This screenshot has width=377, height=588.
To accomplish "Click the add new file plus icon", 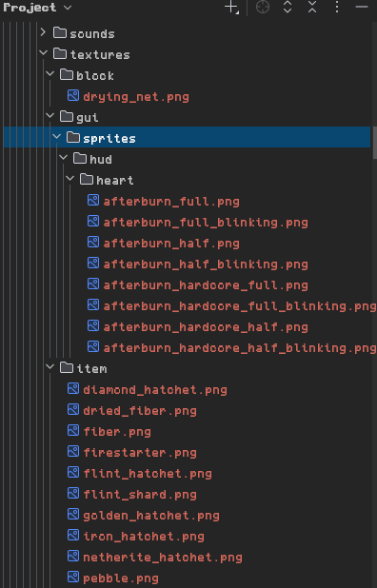I will [x=231, y=7].
